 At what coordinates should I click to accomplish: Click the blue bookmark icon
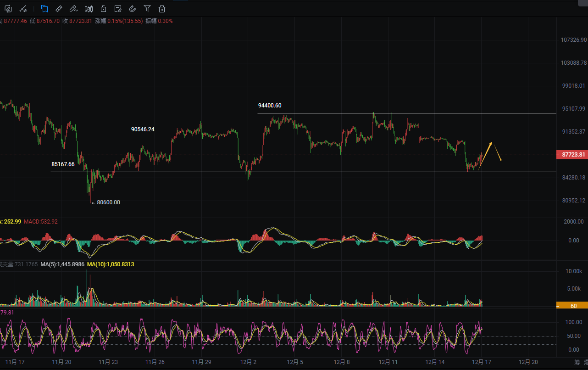coord(44,8)
